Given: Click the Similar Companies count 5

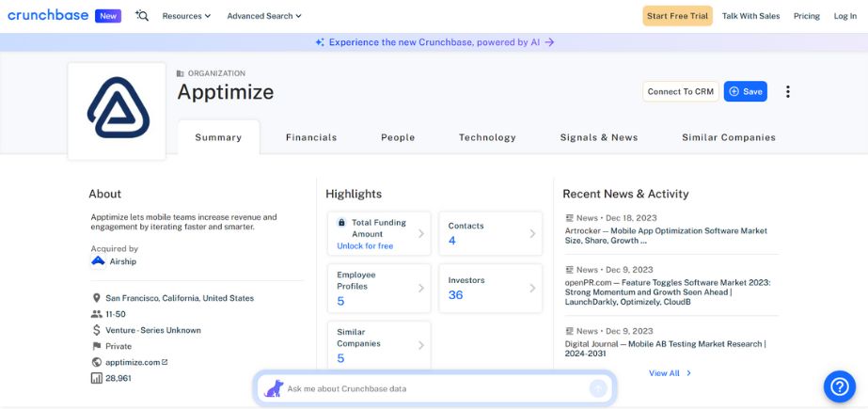Looking at the screenshot, I should tap(340, 358).
